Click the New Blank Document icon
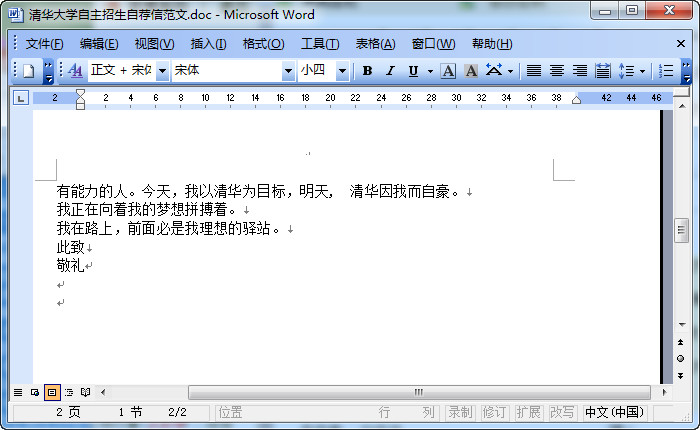Viewport: 700px width, 430px height. point(29,71)
